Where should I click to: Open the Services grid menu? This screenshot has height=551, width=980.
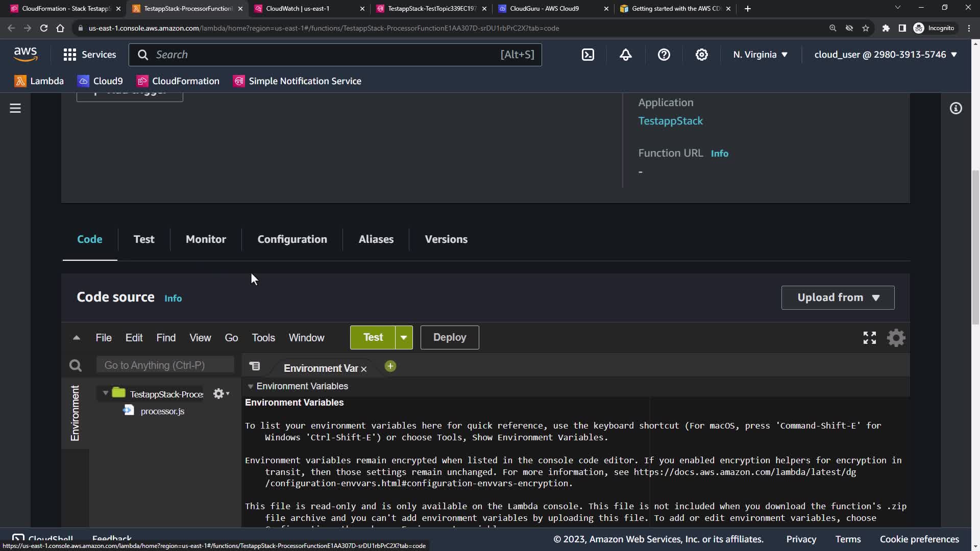[x=70, y=55]
